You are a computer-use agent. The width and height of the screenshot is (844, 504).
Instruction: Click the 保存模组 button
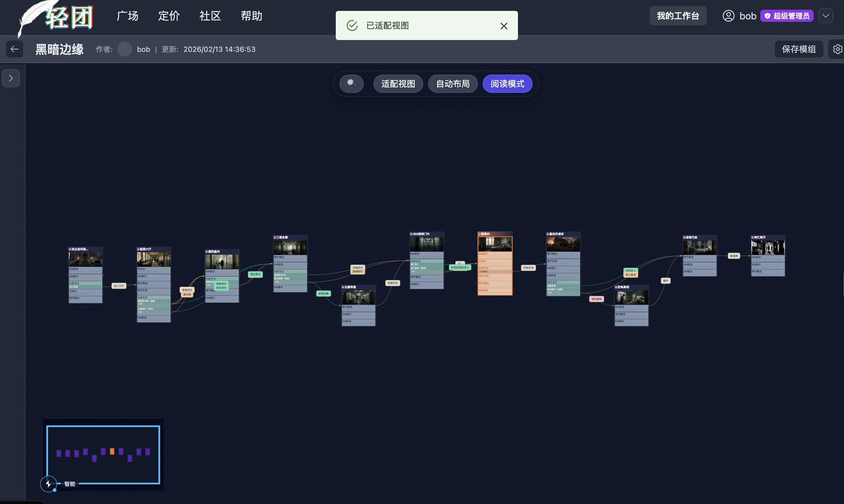(x=798, y=49)
